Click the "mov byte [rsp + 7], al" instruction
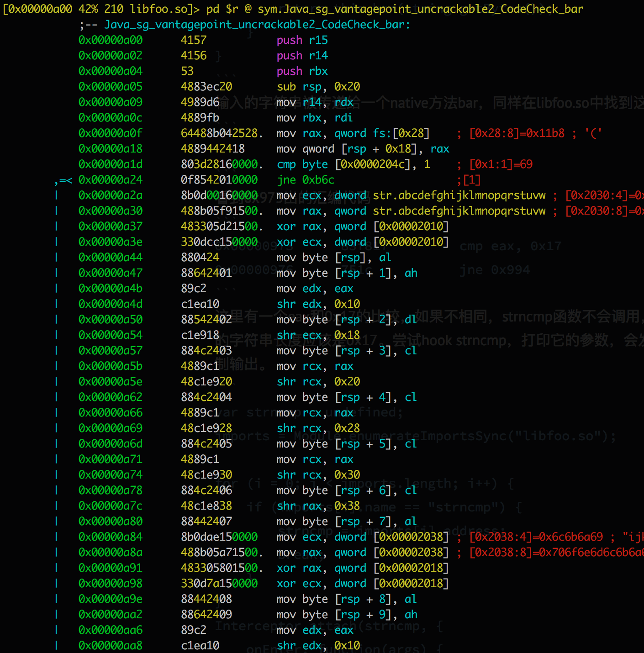Screen dimensions: 644x653 pos(346,521)
